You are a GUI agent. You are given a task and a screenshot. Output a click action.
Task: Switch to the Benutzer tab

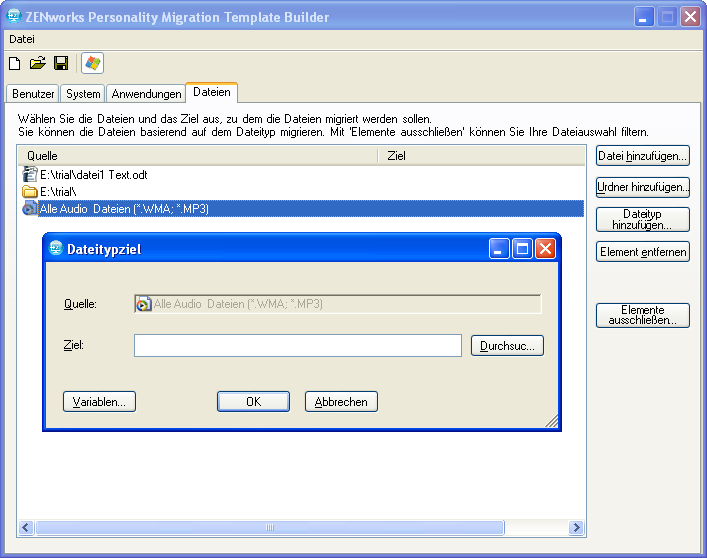[x=33, y=94]
